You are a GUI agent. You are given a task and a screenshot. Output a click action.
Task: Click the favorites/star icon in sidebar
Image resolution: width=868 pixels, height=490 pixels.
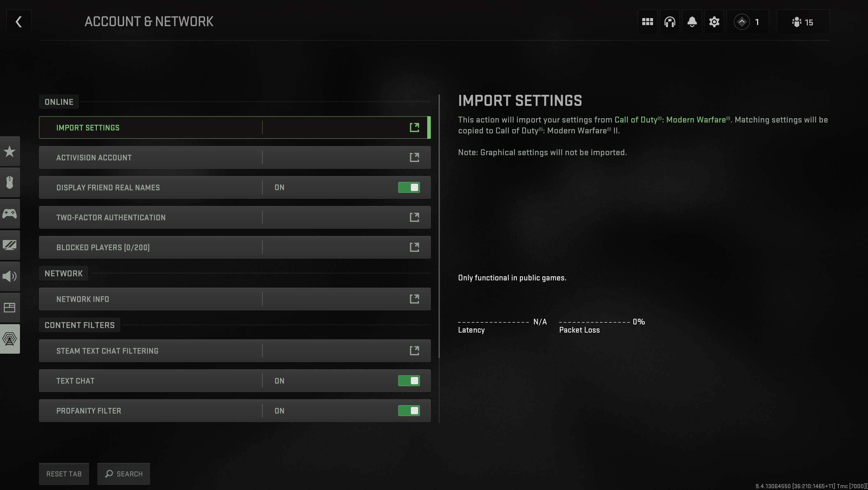[x=10, y=151]
